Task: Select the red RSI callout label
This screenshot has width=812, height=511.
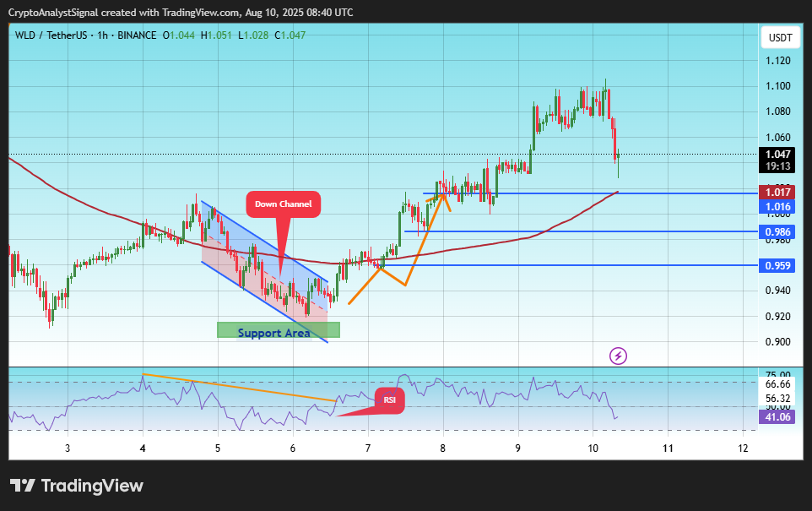Action: (x=389, y=400)
